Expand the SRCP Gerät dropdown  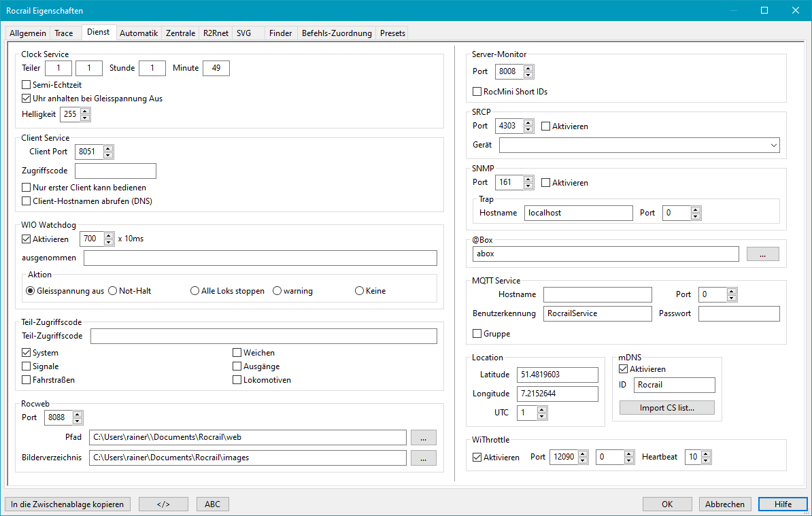pyautogui.click(x=773, y=145)
